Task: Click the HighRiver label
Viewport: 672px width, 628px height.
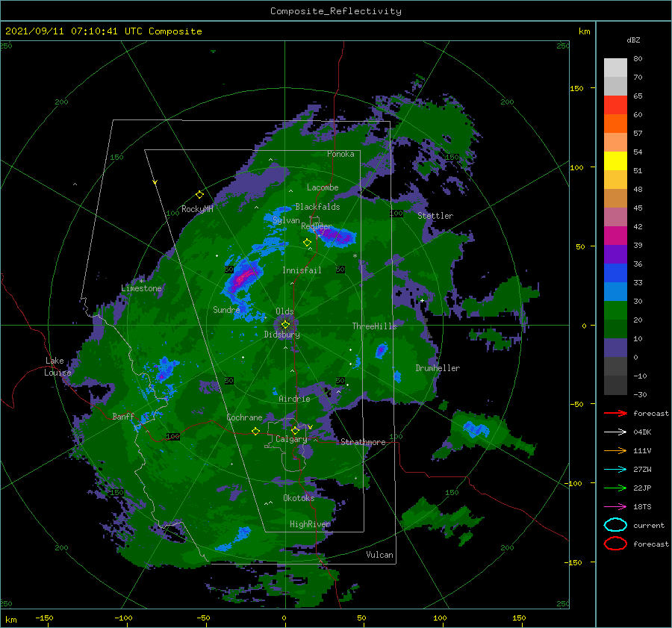Action: (x=310, y=525)
